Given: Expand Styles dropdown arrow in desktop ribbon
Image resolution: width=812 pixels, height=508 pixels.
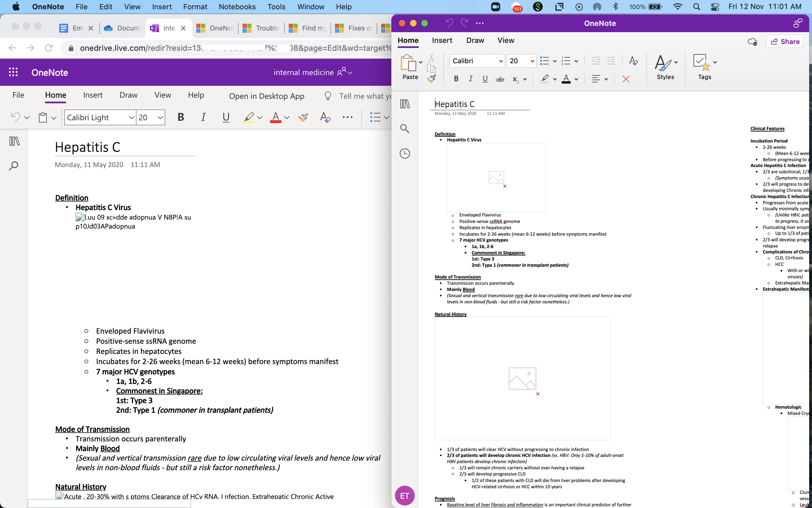Looking at the screenshot, I should (x=676, y=62).
